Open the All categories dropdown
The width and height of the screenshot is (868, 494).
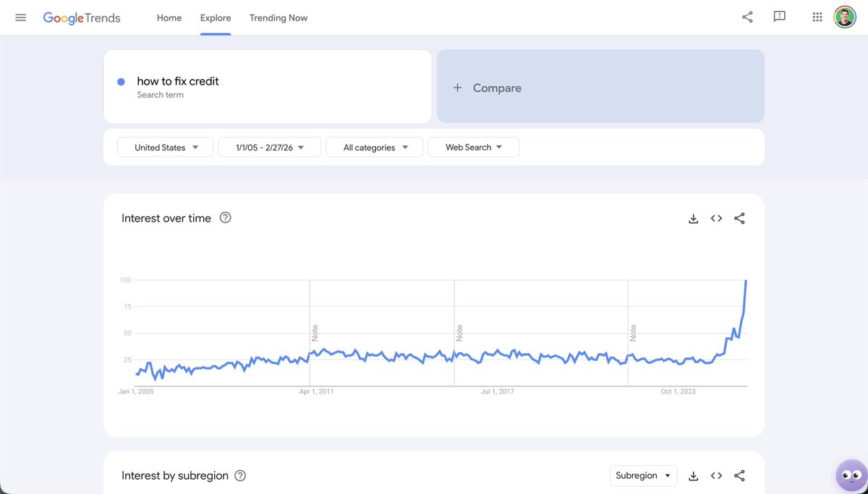376,148
